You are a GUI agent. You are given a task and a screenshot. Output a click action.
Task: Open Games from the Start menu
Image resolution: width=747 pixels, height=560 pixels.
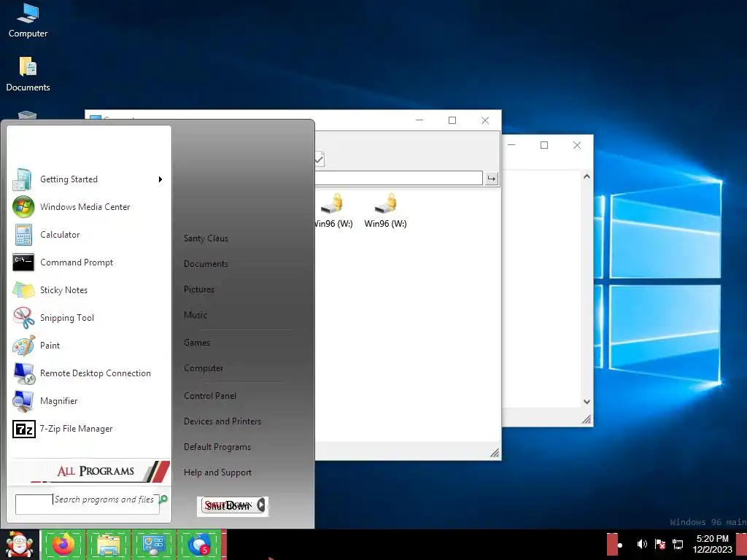(197, 343)
